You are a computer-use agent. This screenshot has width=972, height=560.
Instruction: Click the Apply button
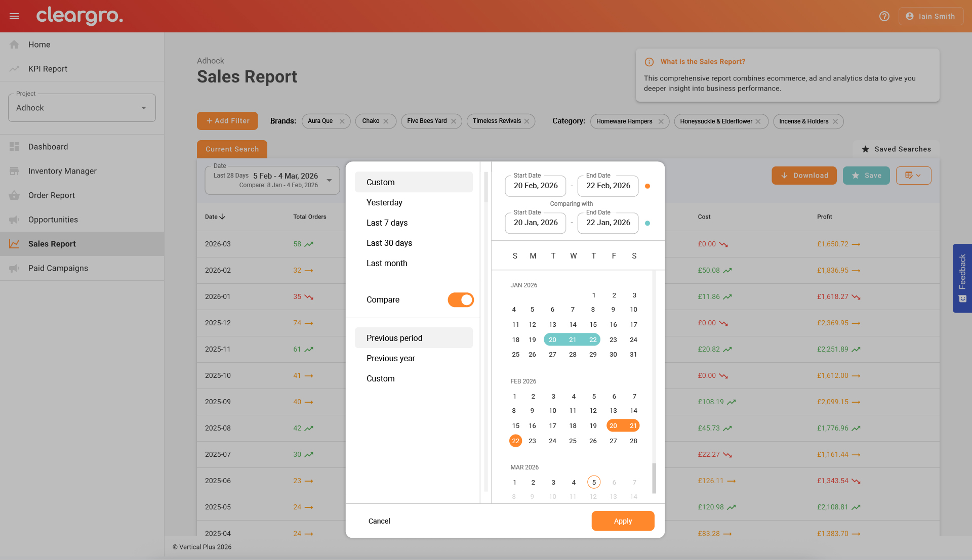pos(622,521)
